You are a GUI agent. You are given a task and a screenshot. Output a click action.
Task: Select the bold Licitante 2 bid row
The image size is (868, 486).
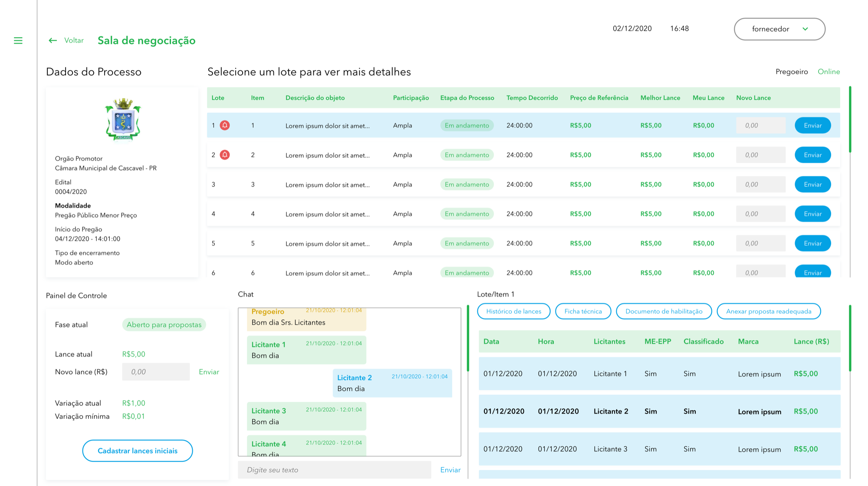tap(660, 411)
